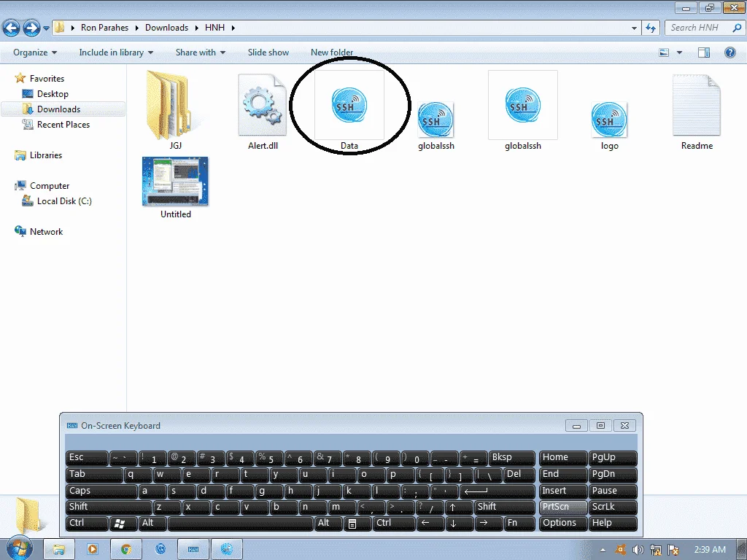Click the space bar on On-Screen Keyboard
This screenshot has width=747, height=560.
click(241, 524)
